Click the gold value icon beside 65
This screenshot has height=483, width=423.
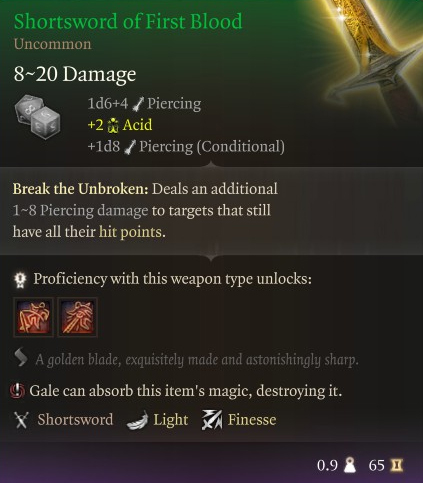[x=396, y=465]
